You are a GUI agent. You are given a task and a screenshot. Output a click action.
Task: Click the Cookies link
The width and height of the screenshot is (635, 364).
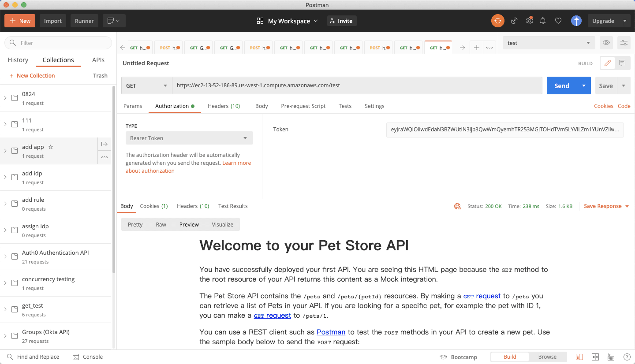pos(604,106)
